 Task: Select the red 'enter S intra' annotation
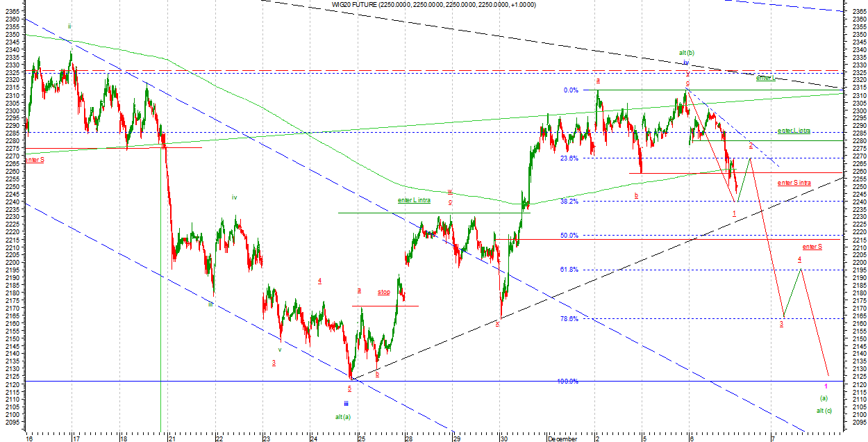pos(794,183)
